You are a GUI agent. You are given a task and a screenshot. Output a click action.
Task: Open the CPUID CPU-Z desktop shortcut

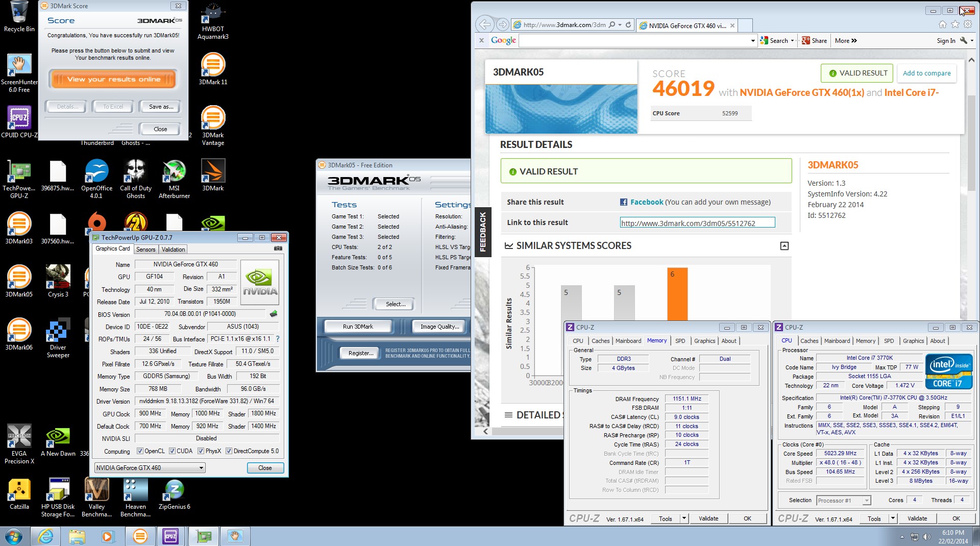coord(19,121)
